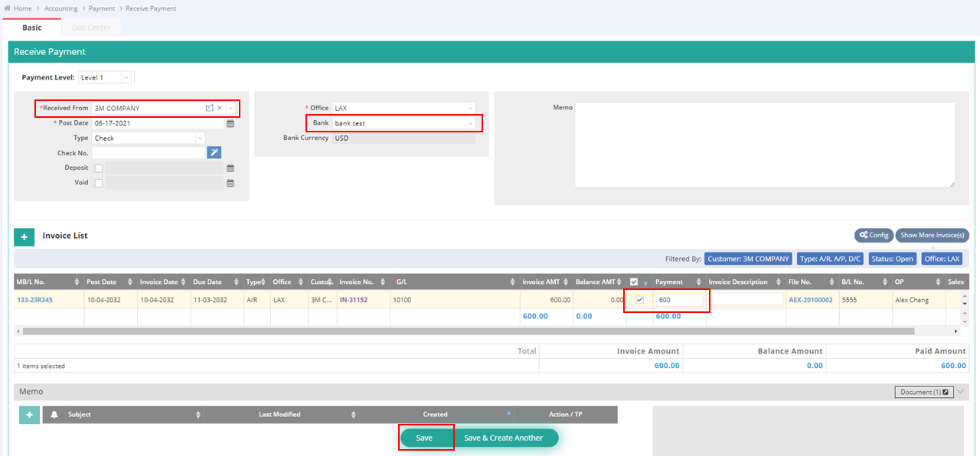Image resolution: width=980 pixels, height=456 pixels.
Task: Click the Home icon in the breadcrumb
Action: click(8, 8)
